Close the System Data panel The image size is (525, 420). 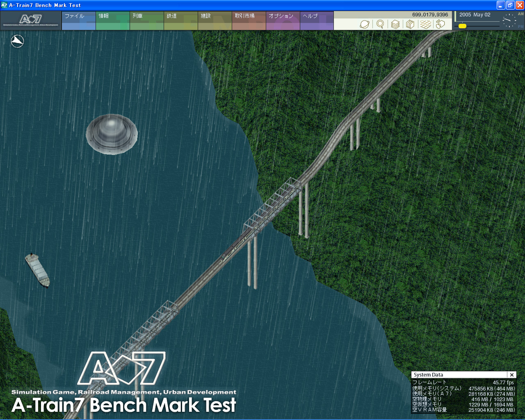512,375
